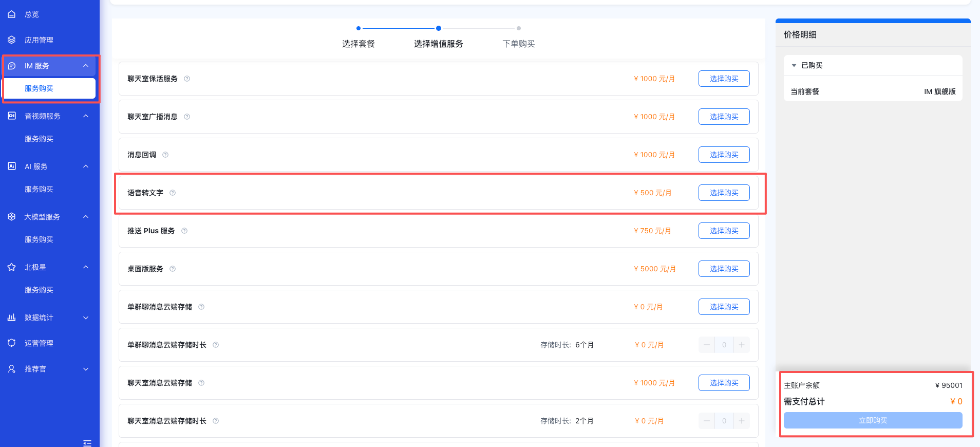Click the 音视频服务 video icon
Screen dimensions: 980x447
click(x=11, y=116)
